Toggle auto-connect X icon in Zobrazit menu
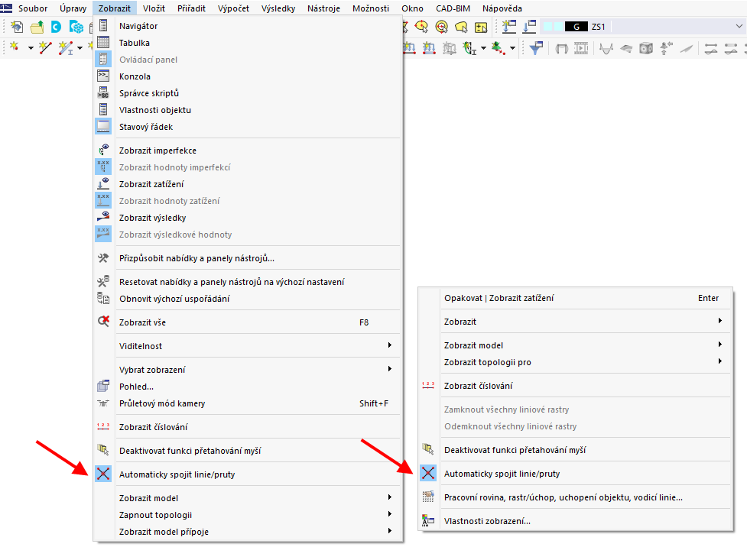This screenshot has width=747, height=560. pyautogui.click(x=103, y=474)
